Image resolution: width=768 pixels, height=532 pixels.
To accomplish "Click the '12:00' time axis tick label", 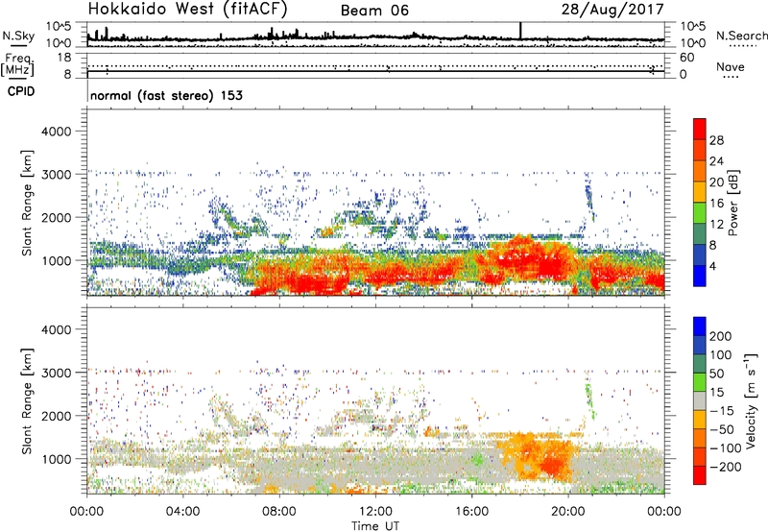I will (x=375, y=512).
